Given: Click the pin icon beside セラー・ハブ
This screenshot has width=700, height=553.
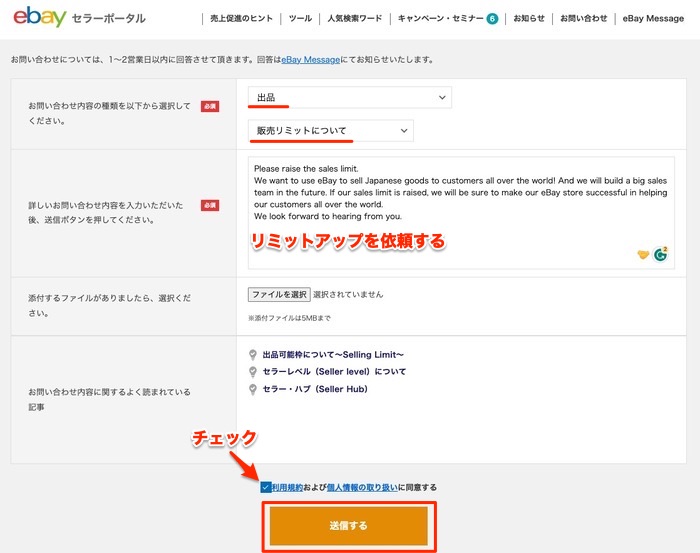Looking at the screenshot, I should [x=253, y=389].
